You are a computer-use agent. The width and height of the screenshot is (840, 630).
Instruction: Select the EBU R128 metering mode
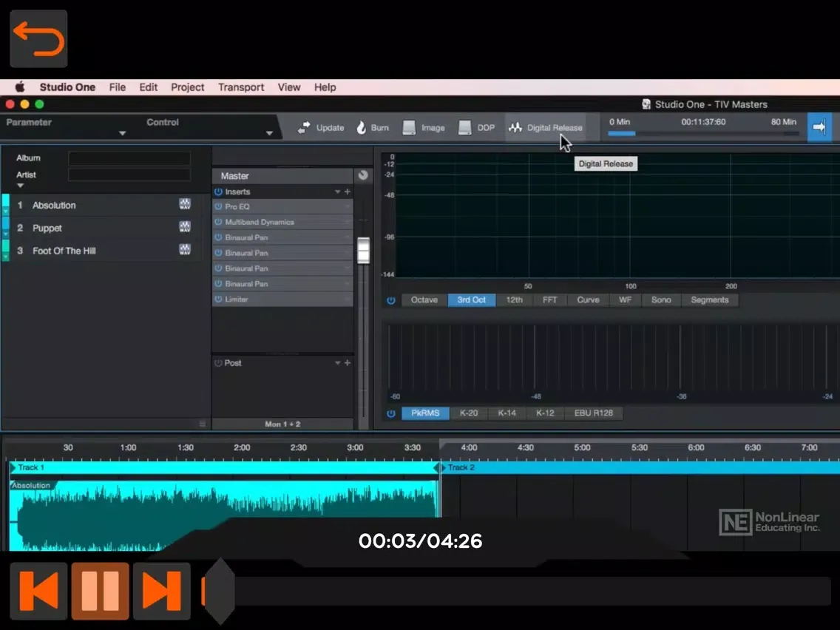pos(594,413)
